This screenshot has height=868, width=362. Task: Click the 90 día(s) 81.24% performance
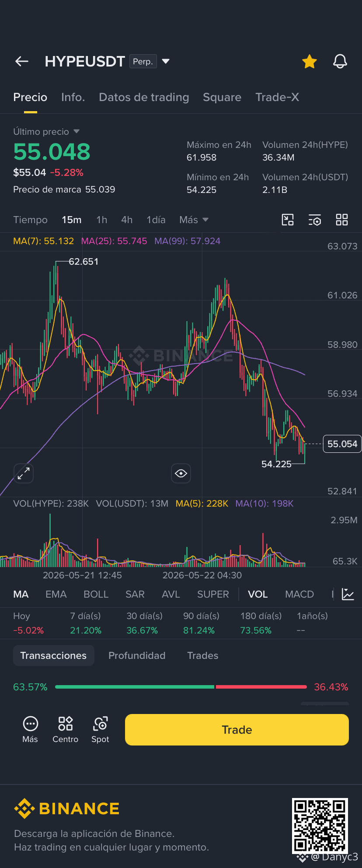click(201, 623)
